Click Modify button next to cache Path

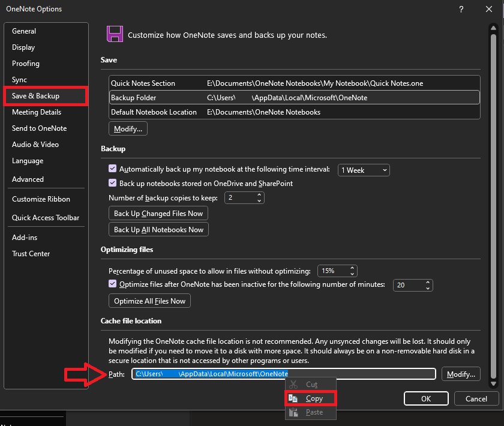461,374
